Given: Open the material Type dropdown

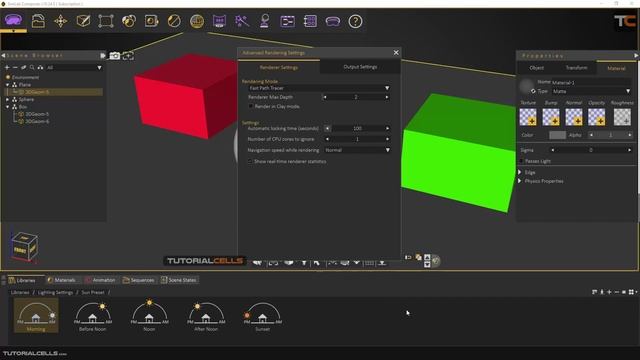Looking at the screenshot, I should pos(591,91).
